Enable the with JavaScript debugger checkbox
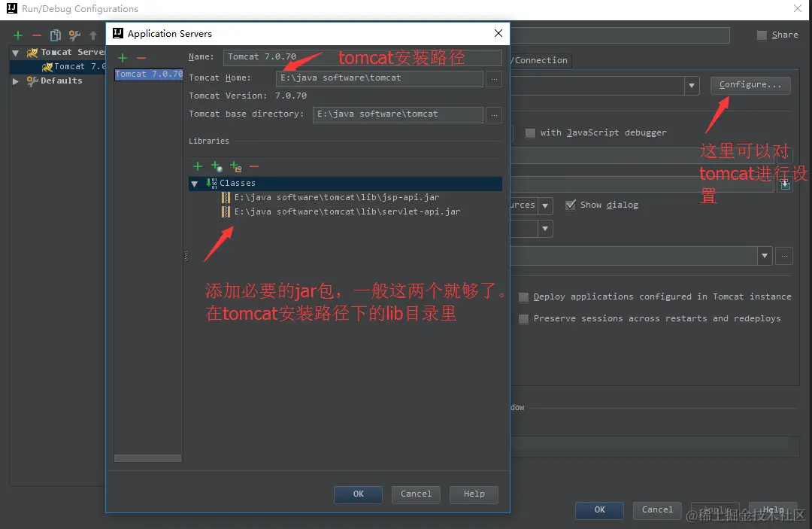 (530, 132)
